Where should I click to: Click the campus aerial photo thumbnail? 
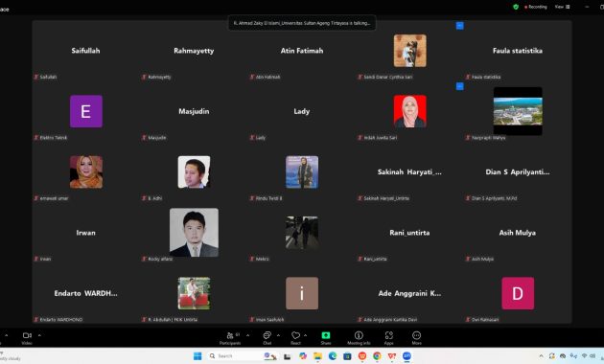click(x=518, y=111)
